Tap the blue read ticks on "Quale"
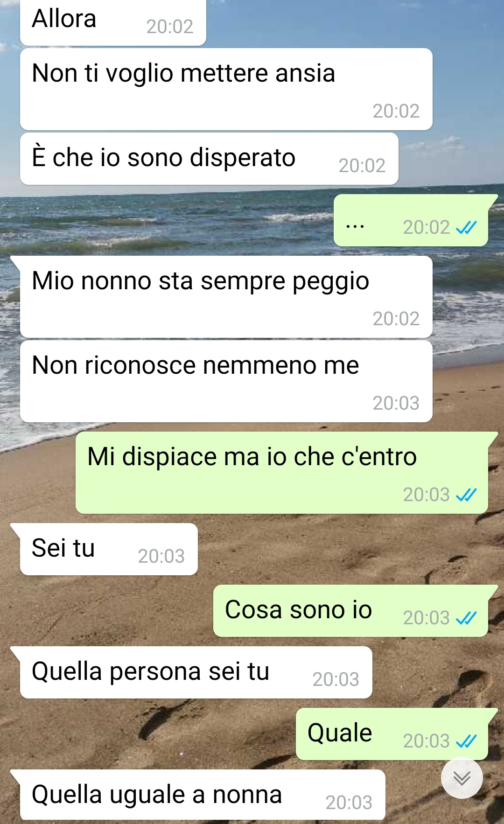 [x=466, y=741]
